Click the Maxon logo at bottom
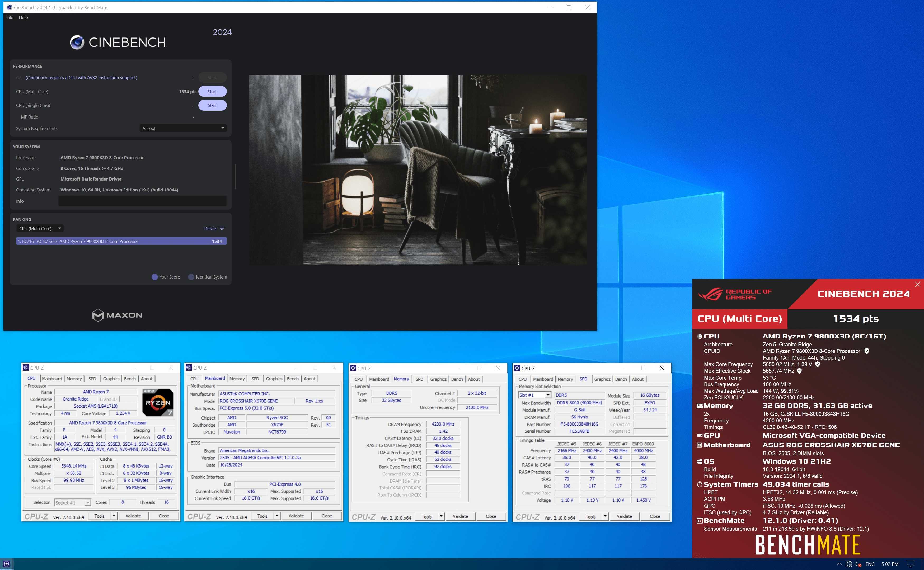Screen dimensions: 924x570 coord(117,315)
